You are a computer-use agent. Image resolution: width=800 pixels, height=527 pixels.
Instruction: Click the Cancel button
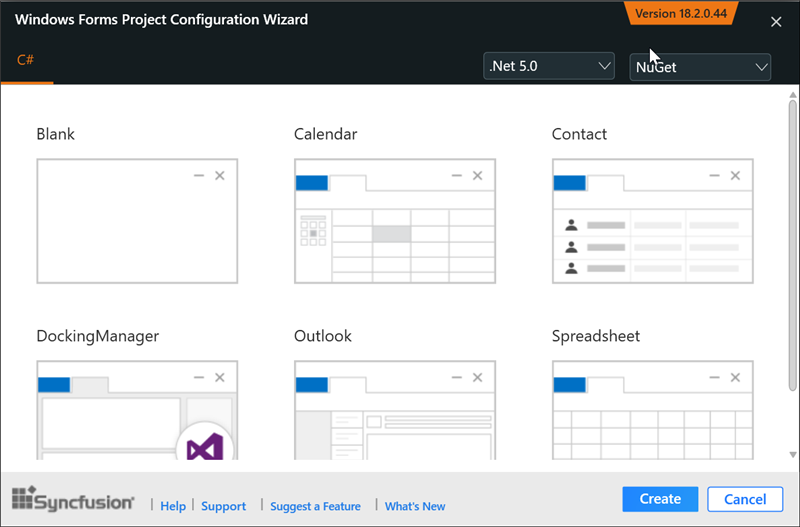745,499
